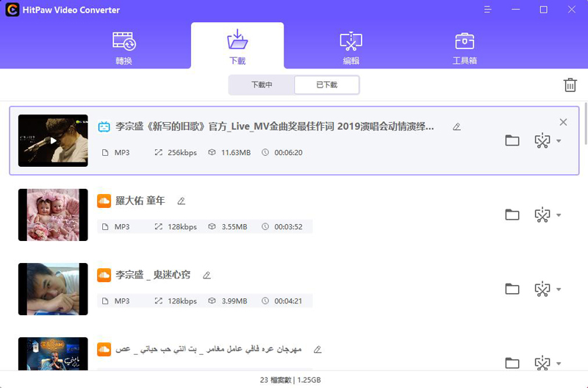This screenshot has height=388, width=588.
Task: Click the 00:03:52 duration
Action: pyautogui.click(x=288, y=227)
